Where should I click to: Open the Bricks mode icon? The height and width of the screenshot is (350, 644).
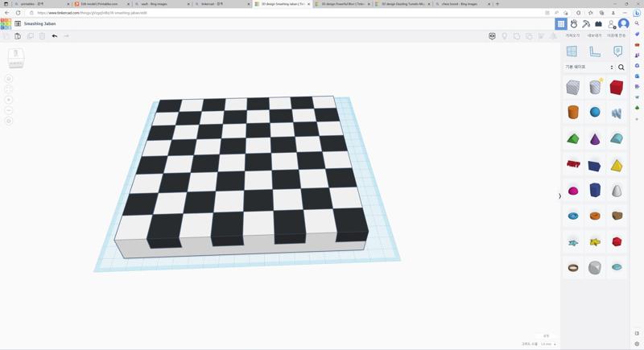click(x=598, y=24)
